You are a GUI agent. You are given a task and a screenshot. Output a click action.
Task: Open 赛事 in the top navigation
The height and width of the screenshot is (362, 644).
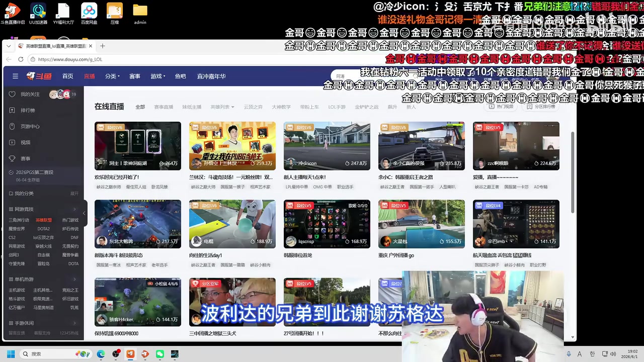(x=135, y=76)
